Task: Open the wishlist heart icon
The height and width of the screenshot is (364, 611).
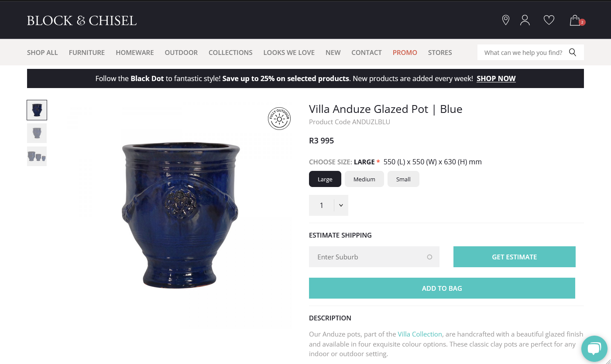Action: 549,20
